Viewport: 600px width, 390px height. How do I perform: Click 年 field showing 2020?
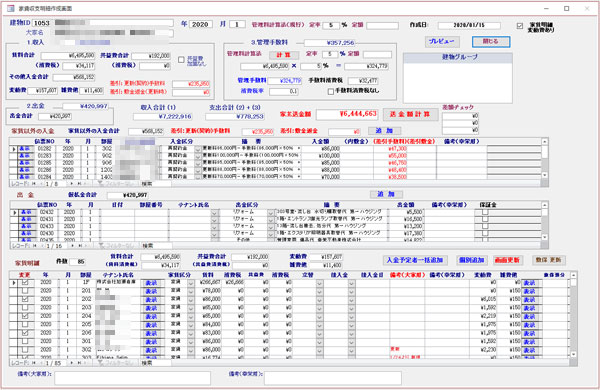pyautogui.click(x=201, y=24)
